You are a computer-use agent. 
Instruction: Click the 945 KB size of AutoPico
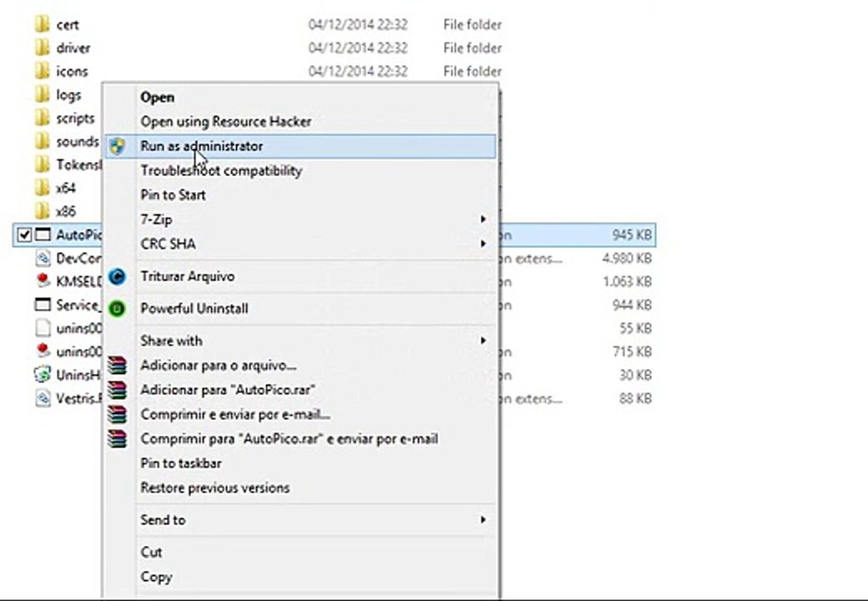pos(632,235)
